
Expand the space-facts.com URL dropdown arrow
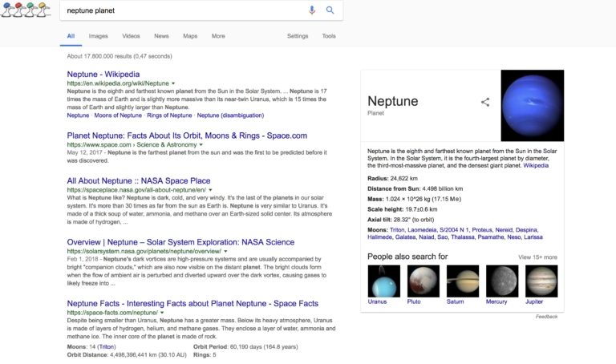click(x=162, y=313)
